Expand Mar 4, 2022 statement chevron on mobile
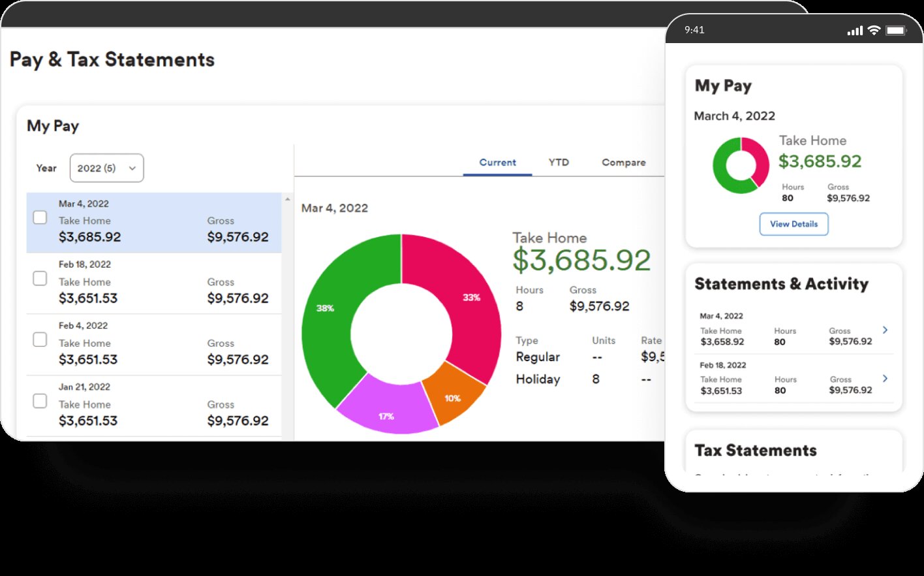The height and width of the screenshot is (576, 924). pos(885,330)
